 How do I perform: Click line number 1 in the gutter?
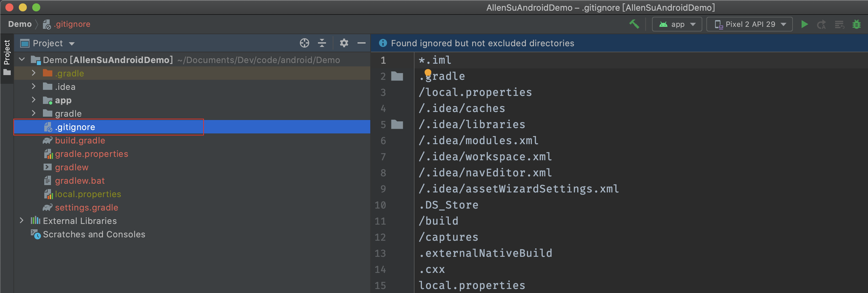point(383,60)
